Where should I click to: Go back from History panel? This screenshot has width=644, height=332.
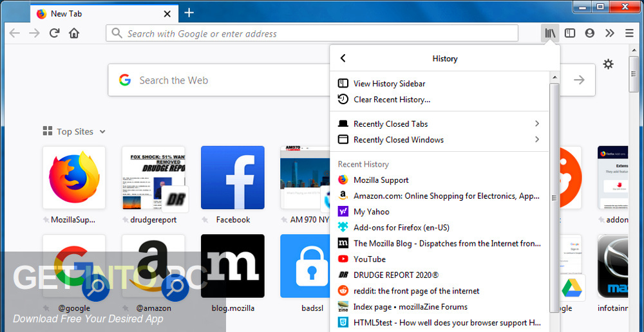(343, 59)
